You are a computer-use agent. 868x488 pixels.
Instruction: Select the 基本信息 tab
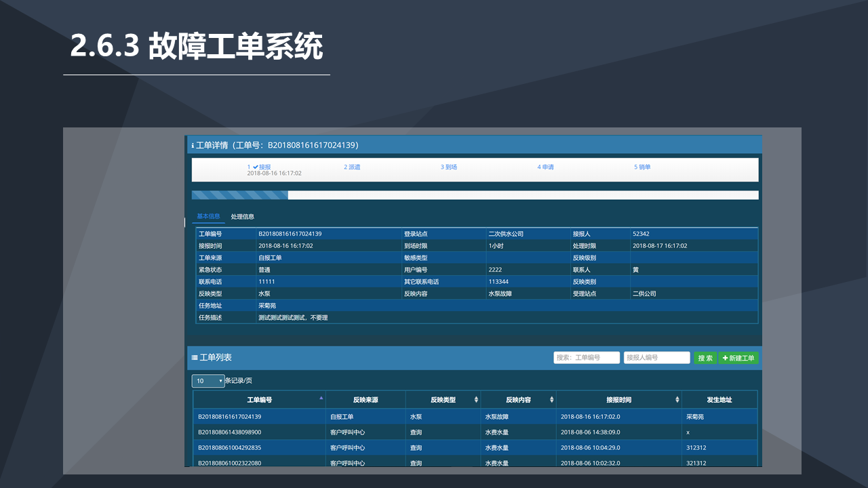(x=208, y=217)
